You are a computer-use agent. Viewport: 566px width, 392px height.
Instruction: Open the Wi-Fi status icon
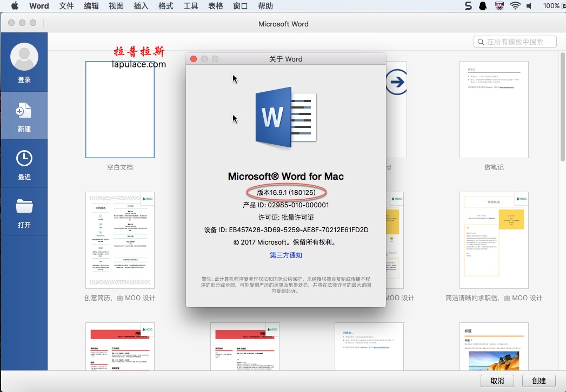click(x=515, y=6)
